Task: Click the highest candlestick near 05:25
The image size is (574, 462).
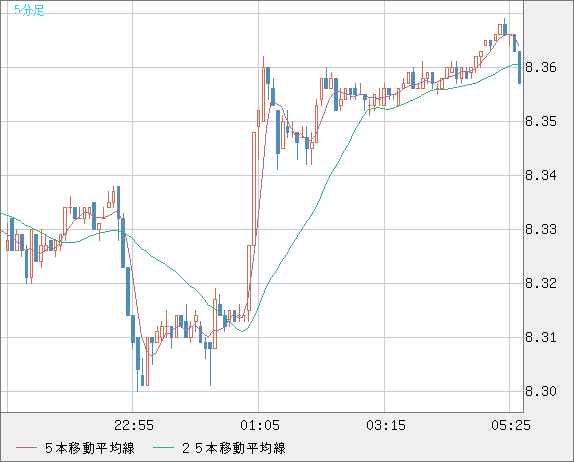Action: (x=505, y=27)
